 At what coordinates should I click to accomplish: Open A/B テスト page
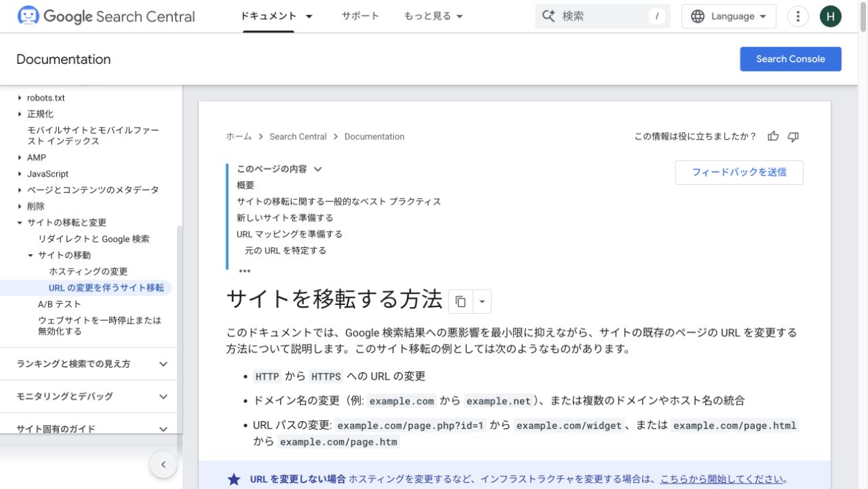(x=60, y=304)
